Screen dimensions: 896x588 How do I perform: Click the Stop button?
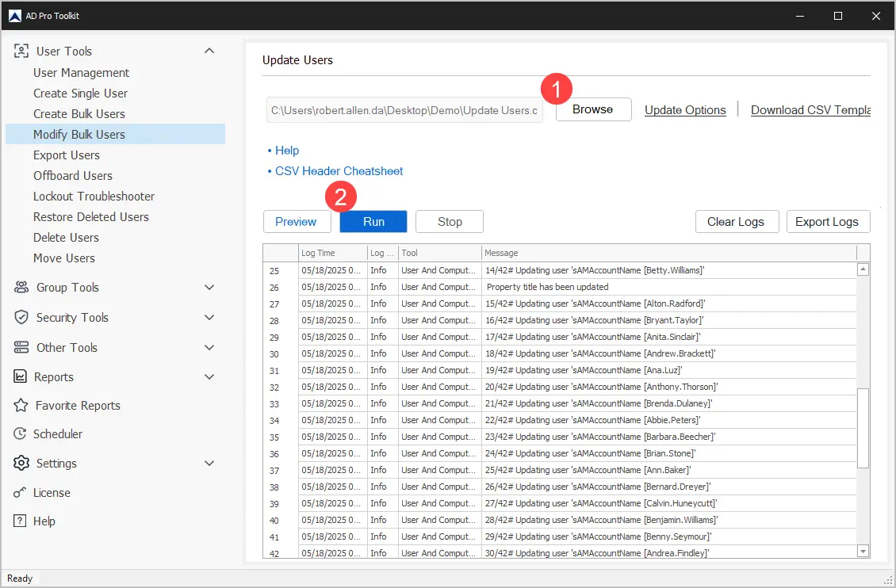click(450, 222)
